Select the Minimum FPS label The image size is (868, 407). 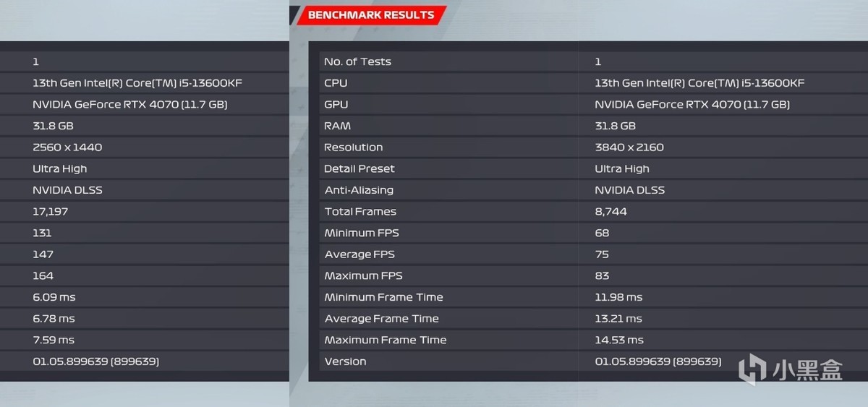[x=362, y=233]
